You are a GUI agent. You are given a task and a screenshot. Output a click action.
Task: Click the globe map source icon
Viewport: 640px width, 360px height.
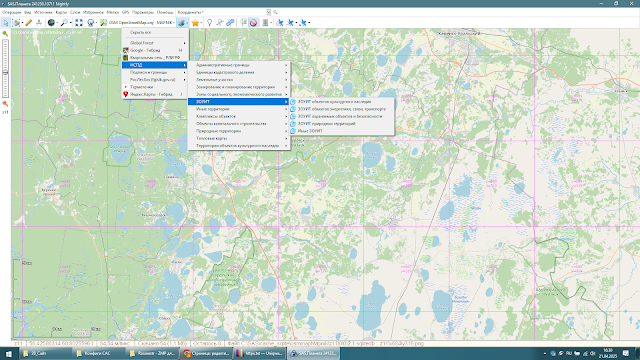click(x=51, y=23)
